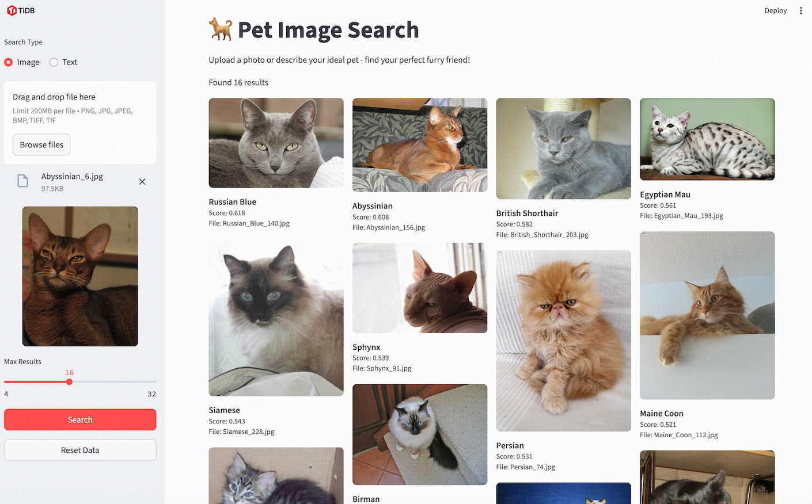Open the Egyptian Mau result image
Viewport: 812px width, 504px height.
pos(707,139)
